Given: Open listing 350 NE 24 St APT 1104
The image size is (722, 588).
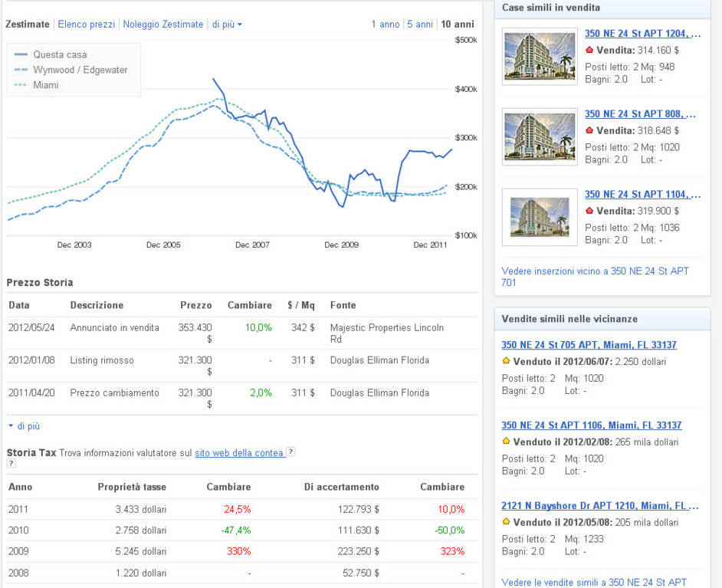Looking at the screenshot, I should coord(643,194).
